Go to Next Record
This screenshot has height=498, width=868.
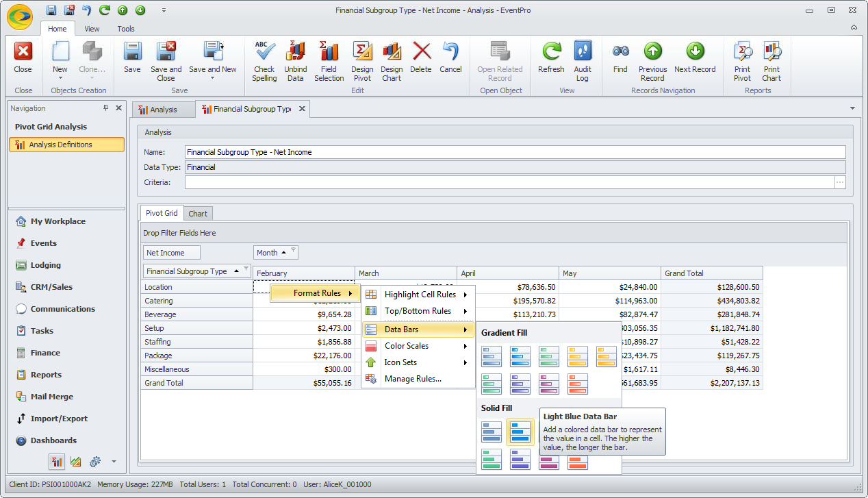point(695,58)
